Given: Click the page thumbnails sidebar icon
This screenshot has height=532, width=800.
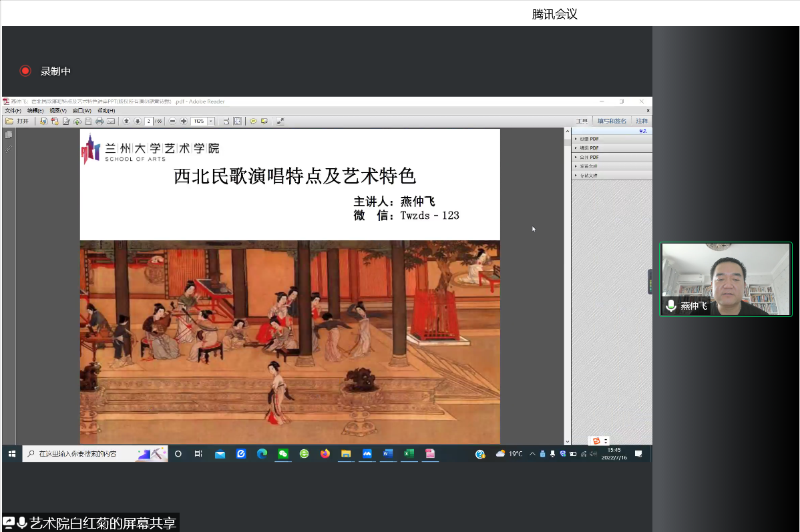Looking at the screenshot, I should coord(9,135).
